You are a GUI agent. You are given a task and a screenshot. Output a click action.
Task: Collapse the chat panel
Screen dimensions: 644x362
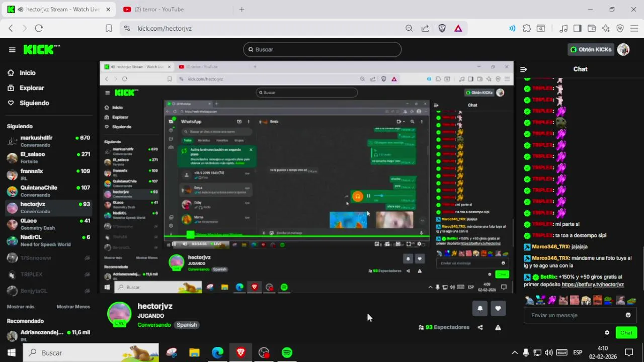[x=524, y=69]
